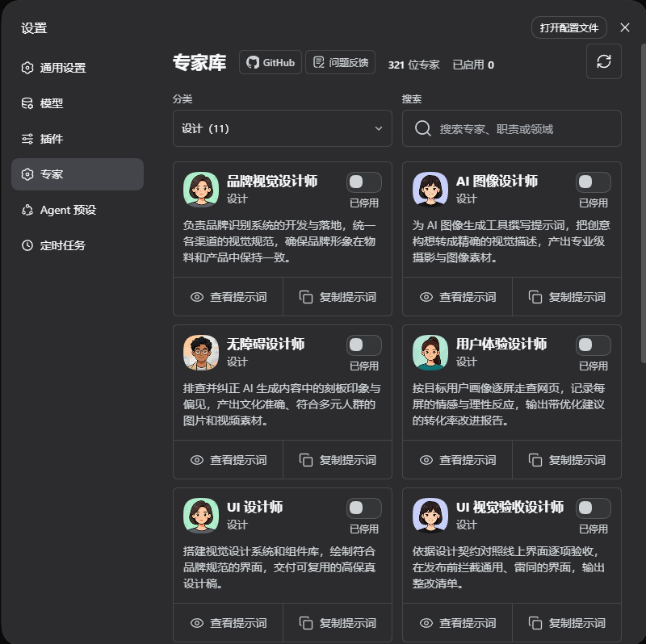Screen dimensions: 646x644
Task: Copy prompt for UI 视觉验收设计师
Action: click(567, 622)
